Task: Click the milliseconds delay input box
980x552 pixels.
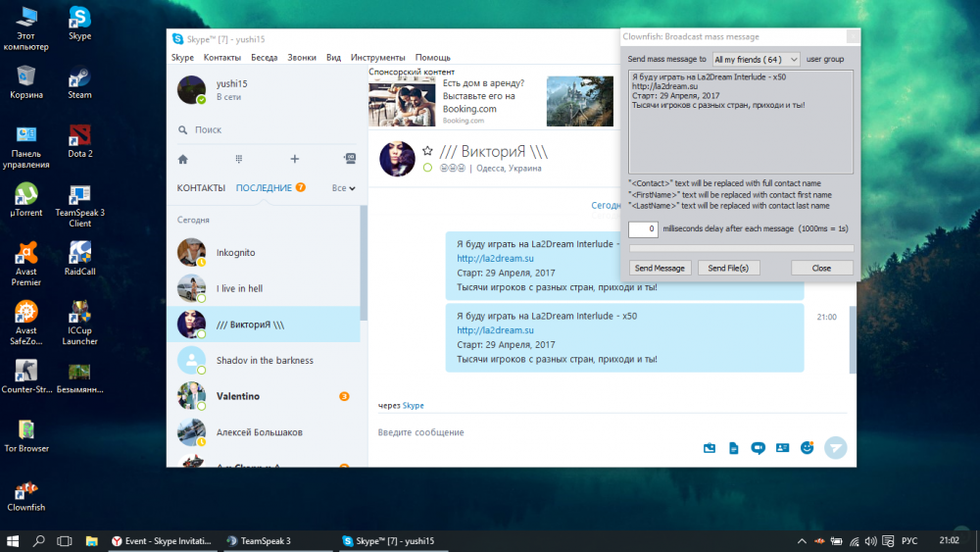Action: tap(643, 228)
